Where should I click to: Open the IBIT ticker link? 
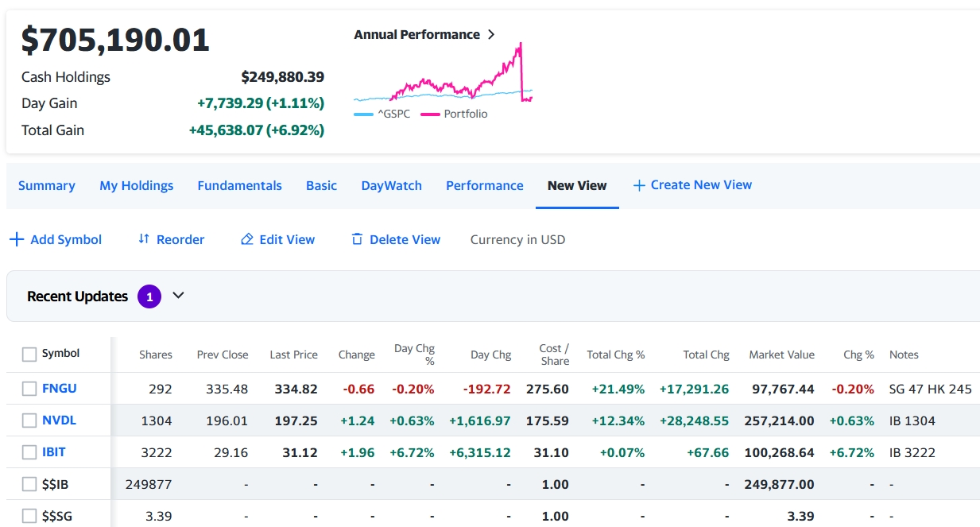coord(54,452)
